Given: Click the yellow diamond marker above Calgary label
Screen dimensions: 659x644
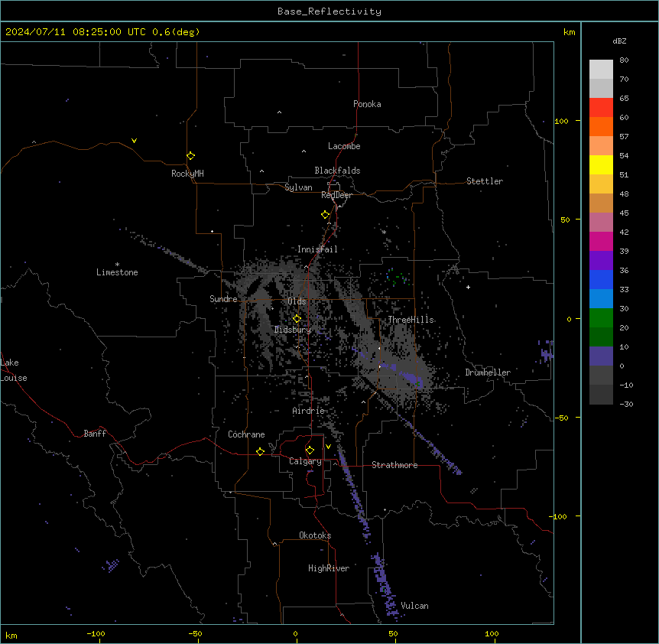Looking at the screenshot, I should point(310,450).
